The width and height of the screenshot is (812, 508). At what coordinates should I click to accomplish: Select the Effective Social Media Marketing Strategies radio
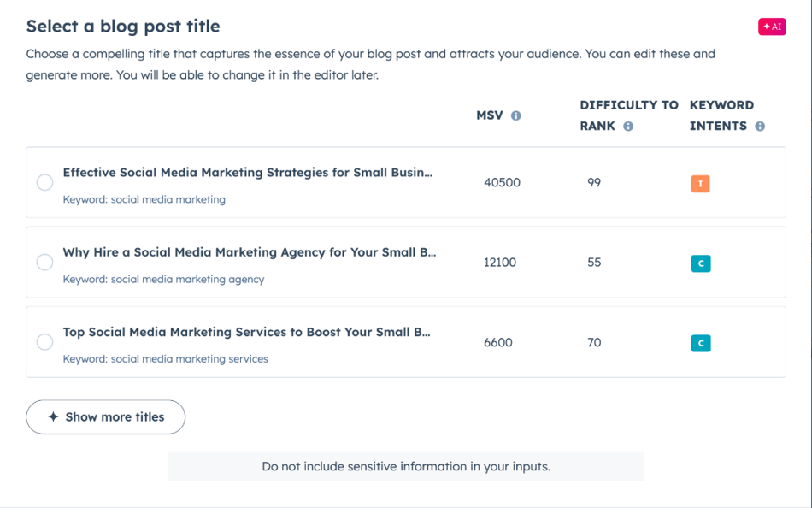click(44, 182)
